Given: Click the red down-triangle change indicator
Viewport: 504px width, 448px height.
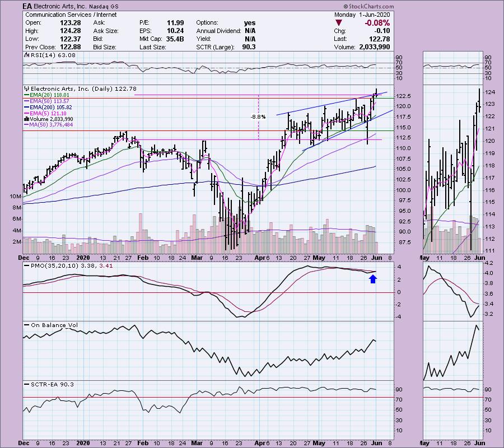Looking at the screenshot, I should click(x=338, y=23).
